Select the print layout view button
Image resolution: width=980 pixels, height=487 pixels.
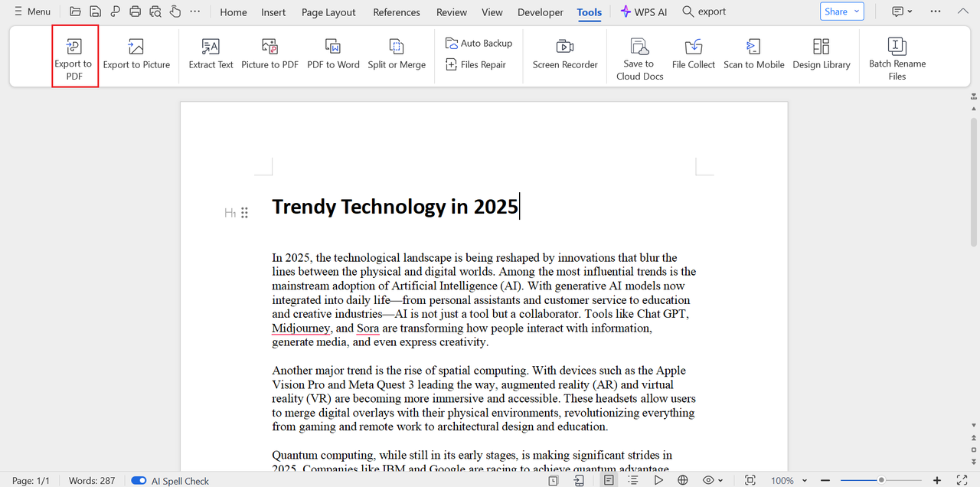[609, 480]
